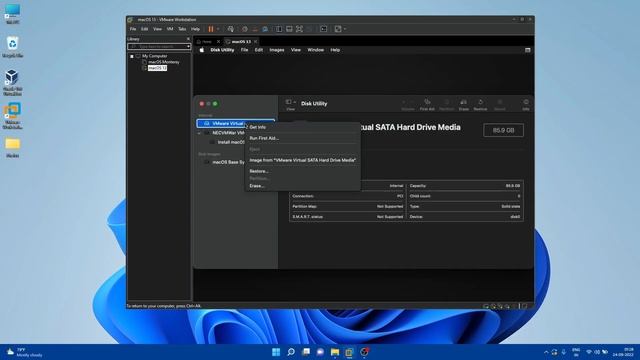Click the VMware Workstation taskbar icon
The width and height of the screenshot is (640, 360).
tap(349, 352)
